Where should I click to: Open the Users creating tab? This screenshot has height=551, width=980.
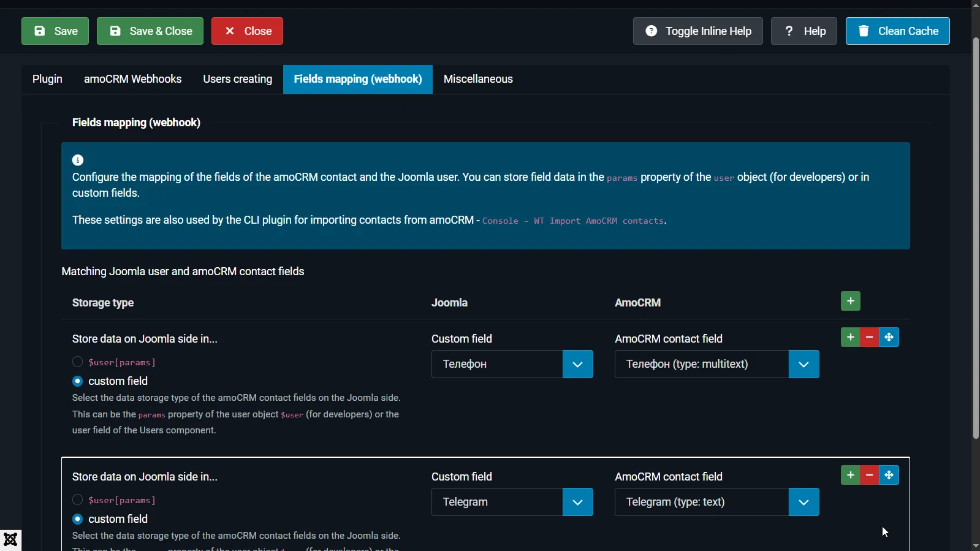click(238, 79)
